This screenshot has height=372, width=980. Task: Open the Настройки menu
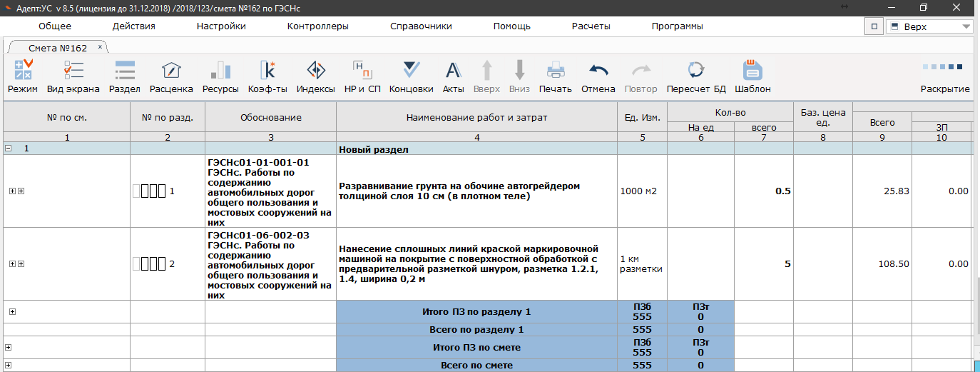(221, 26)
